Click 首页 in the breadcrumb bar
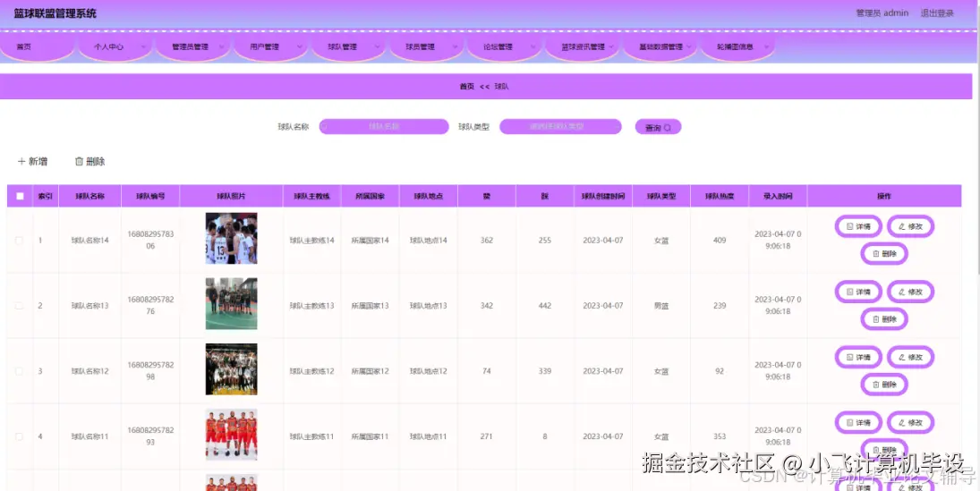980x491 pixels. click(x=467, y=87)
